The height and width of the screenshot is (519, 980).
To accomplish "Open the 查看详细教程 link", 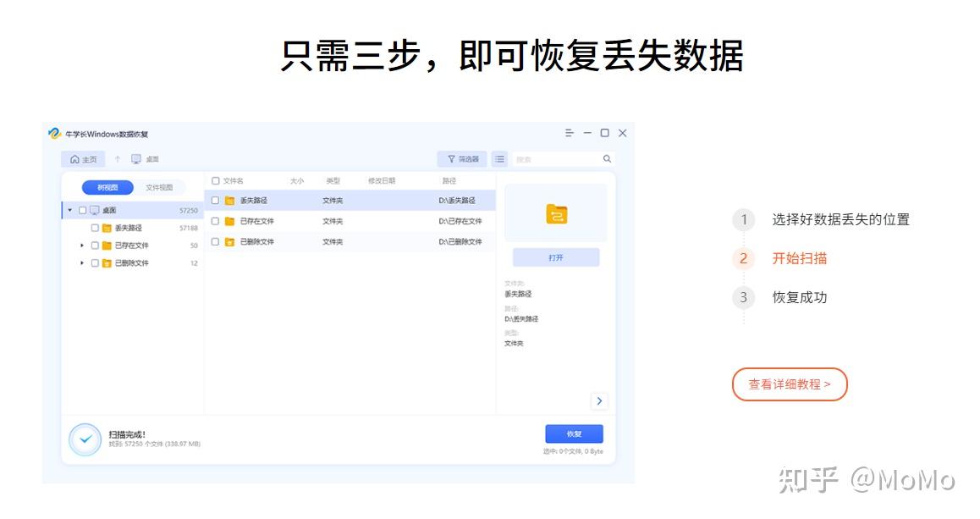I will coord(790,384).
